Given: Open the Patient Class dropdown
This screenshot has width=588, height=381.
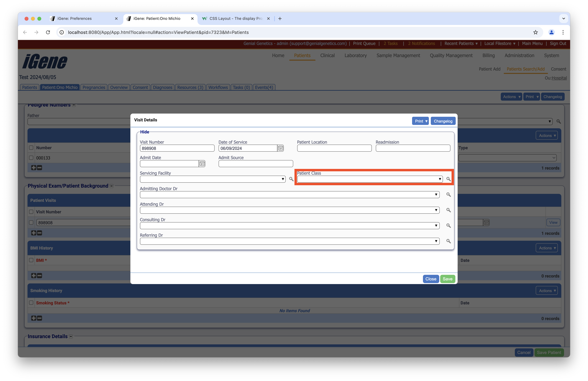Looking at the screenshot, I should (370, 179).
